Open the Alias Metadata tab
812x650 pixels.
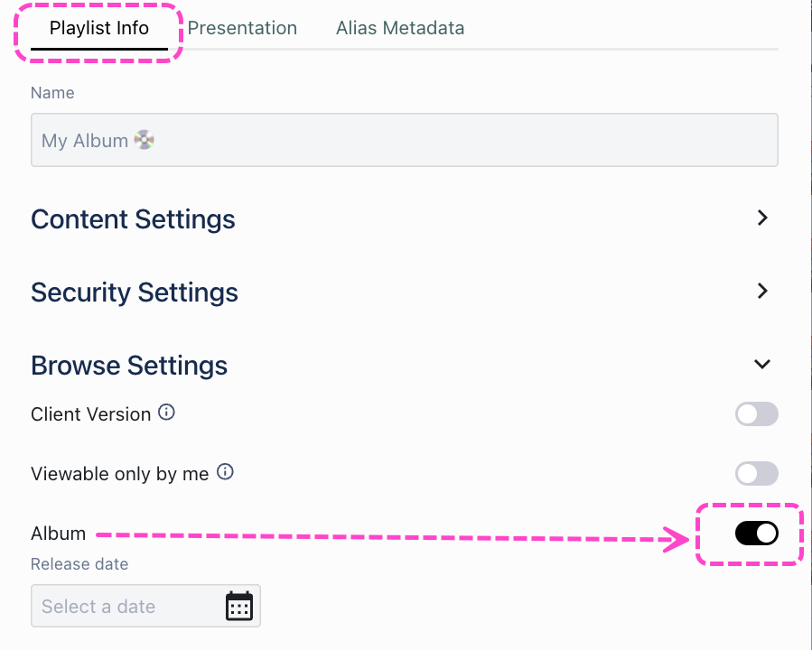[400, 28]
